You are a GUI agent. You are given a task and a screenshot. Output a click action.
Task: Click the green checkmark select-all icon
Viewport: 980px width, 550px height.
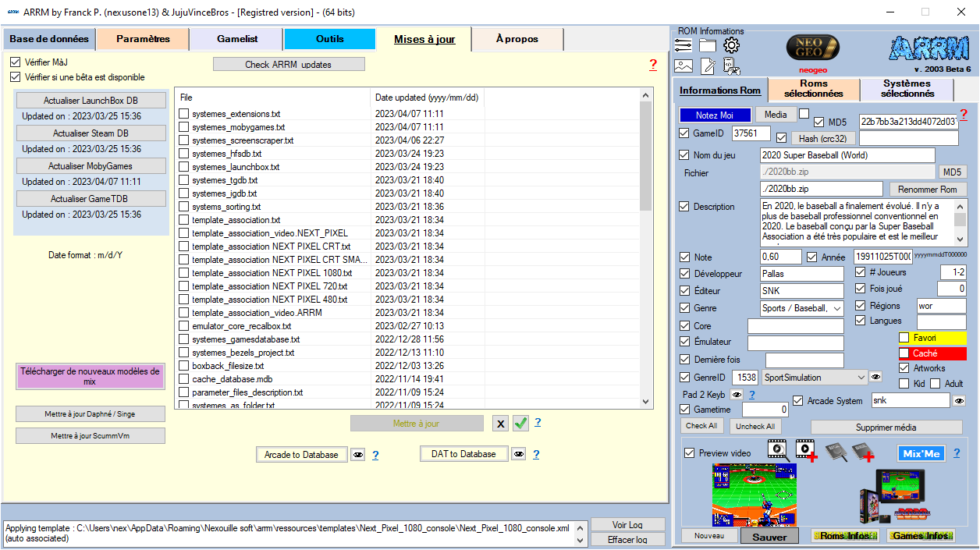(520, 424)
